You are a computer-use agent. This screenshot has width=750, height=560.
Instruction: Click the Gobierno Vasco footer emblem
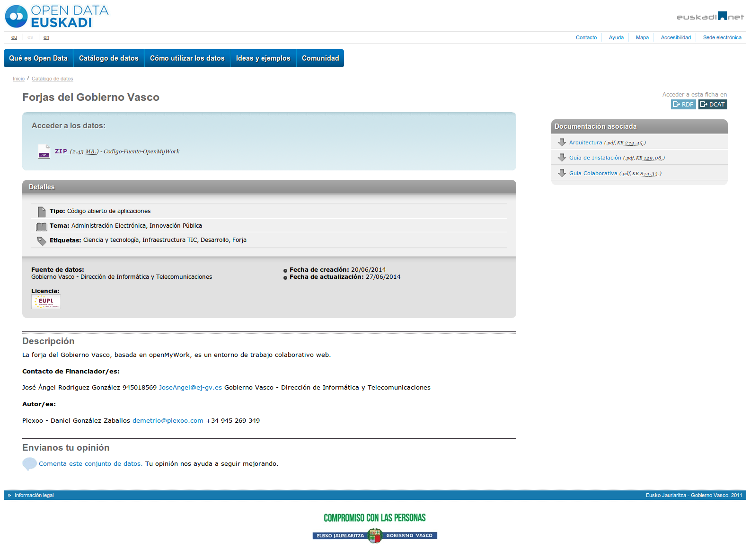pos(375,535)
